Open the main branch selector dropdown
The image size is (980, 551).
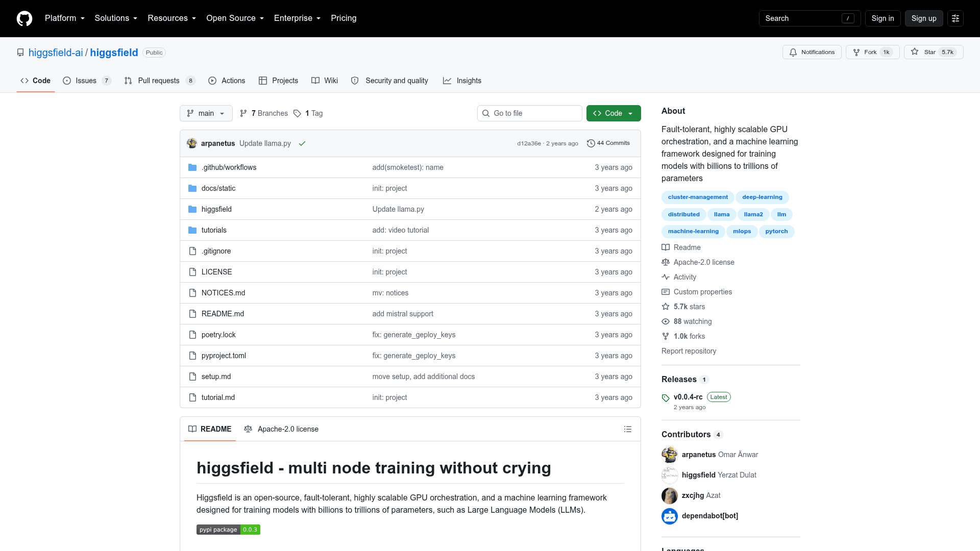pos(206,113)
